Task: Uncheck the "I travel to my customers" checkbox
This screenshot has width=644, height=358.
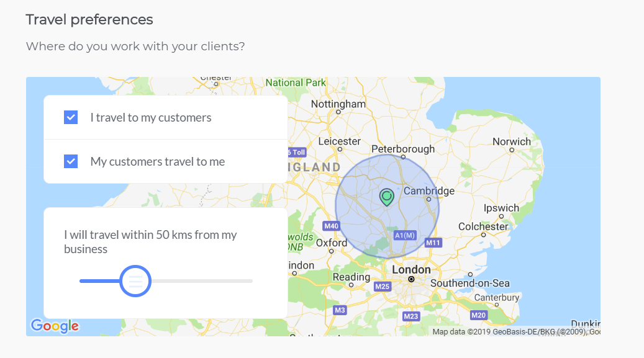Action: tap(70, 117)
